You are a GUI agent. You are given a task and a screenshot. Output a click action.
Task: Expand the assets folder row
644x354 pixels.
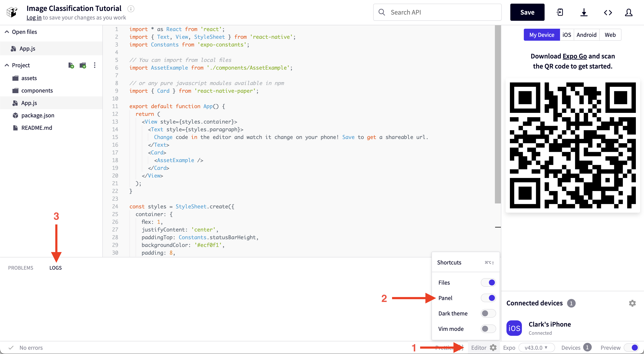51,78
